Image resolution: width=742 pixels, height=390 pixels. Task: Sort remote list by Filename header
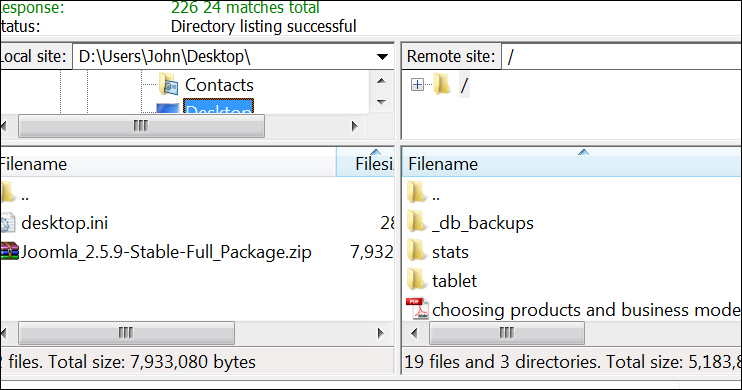[572, 164]
